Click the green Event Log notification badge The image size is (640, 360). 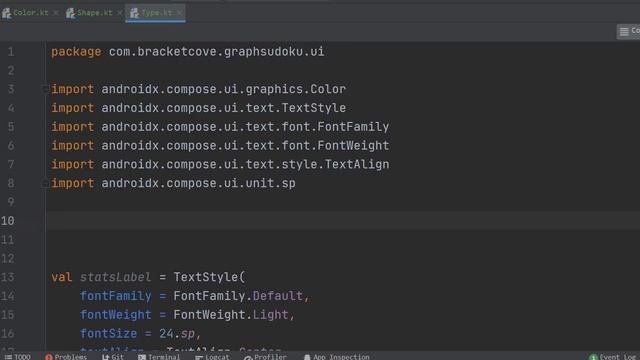593,357
